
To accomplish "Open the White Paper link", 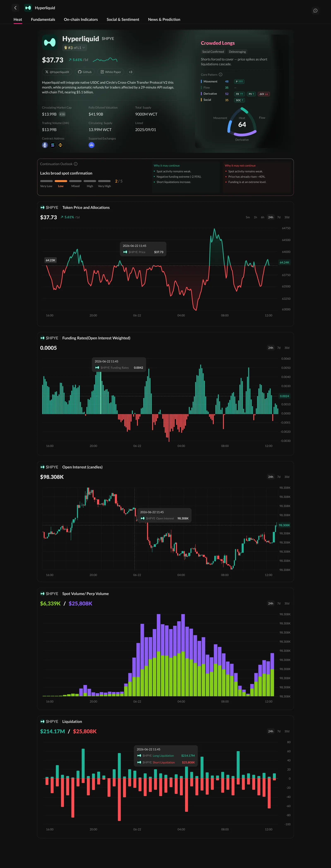I will (x=111, y=72).
